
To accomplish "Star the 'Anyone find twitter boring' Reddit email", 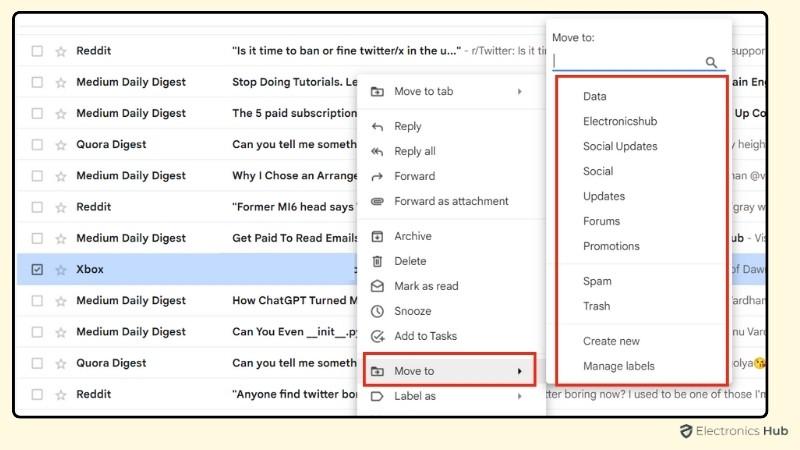I will (x=61, y=394).
